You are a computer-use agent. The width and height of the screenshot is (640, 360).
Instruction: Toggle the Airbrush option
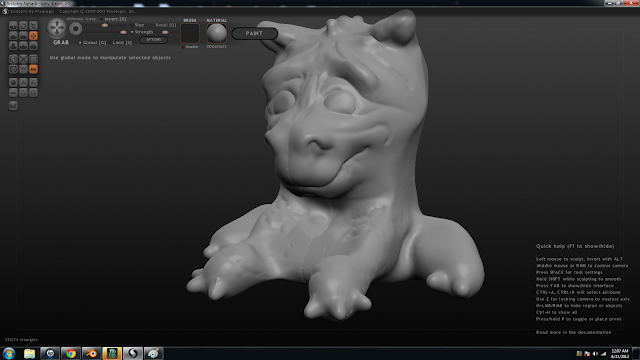(x=75, y=19)
